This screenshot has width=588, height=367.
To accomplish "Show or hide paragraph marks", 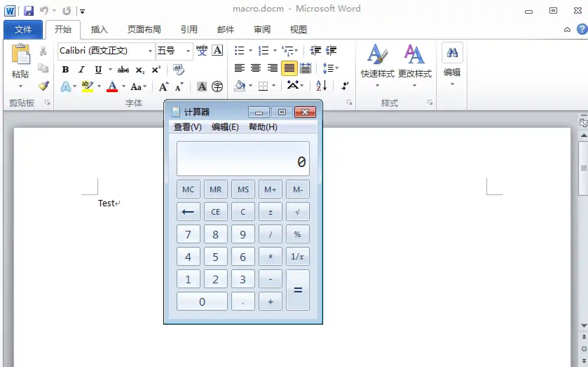I will click(345, 85).
